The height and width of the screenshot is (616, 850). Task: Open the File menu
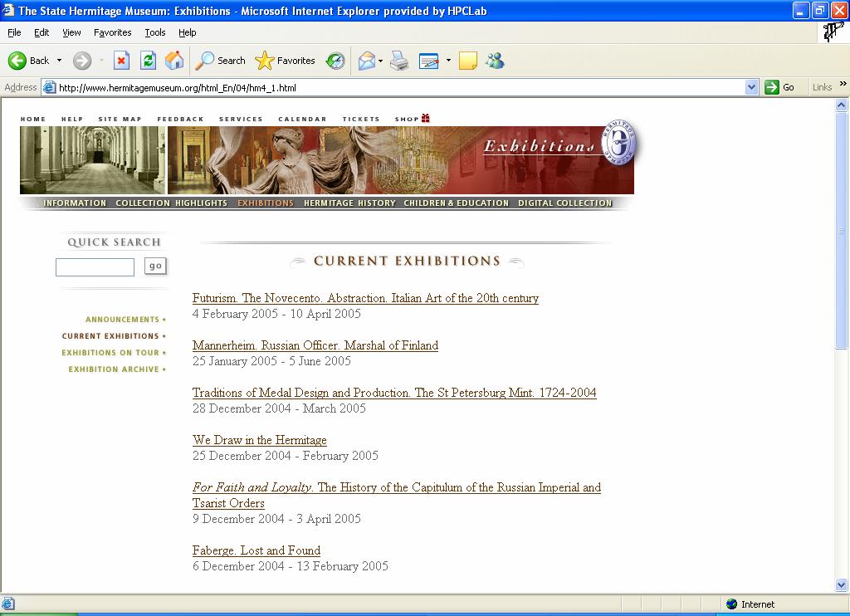click(x=15, y=32)
